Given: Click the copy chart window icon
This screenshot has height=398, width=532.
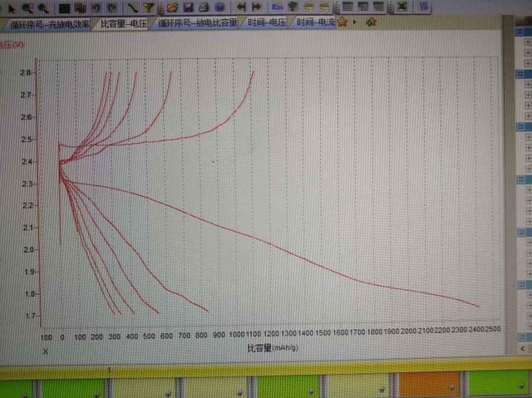Looking at the screenshot, I should [80, 8].
